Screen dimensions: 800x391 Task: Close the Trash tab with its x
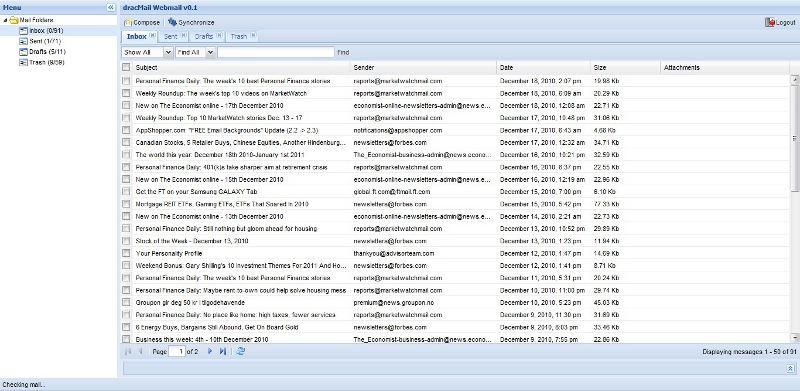(x=253, y=35)
